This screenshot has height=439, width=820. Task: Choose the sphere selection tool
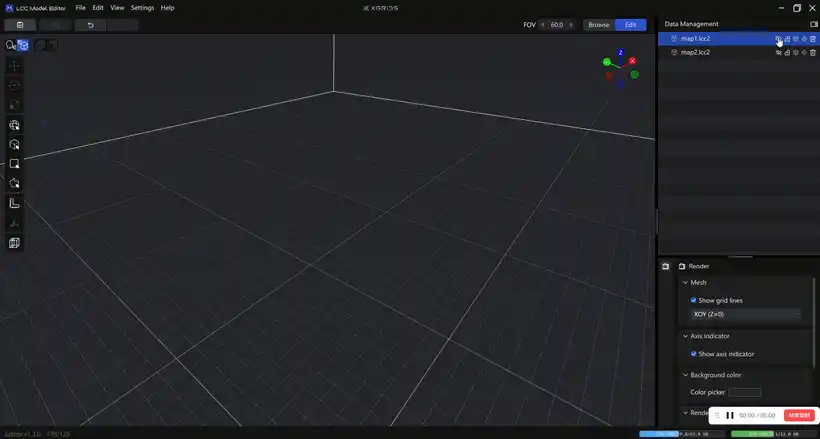14,125
